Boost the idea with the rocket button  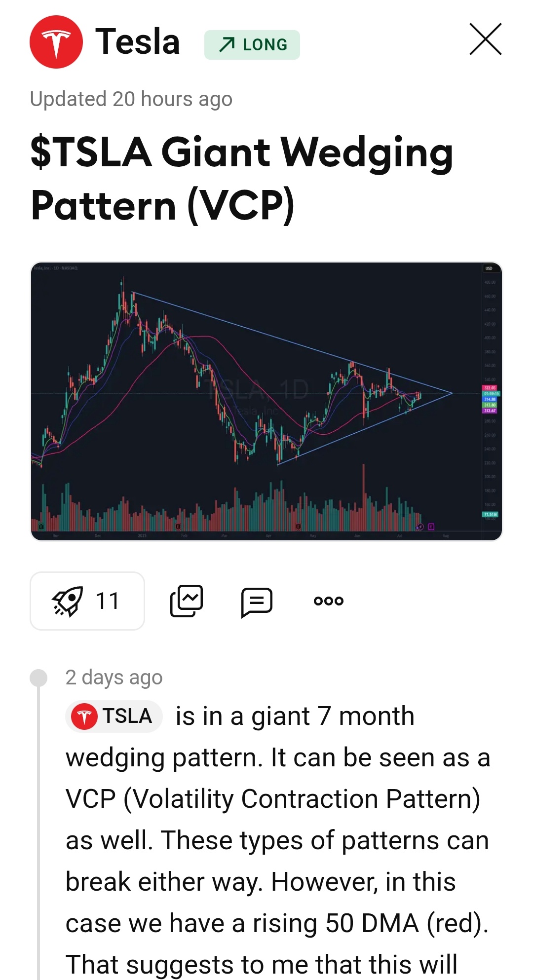click(x=87, y=601)
